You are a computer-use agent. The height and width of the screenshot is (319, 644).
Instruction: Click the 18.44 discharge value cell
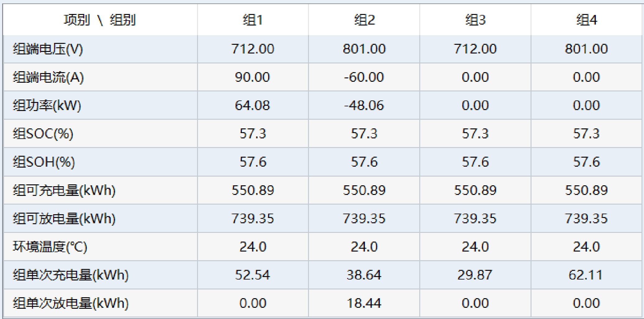pyautogui.click(x=364, y=303)
